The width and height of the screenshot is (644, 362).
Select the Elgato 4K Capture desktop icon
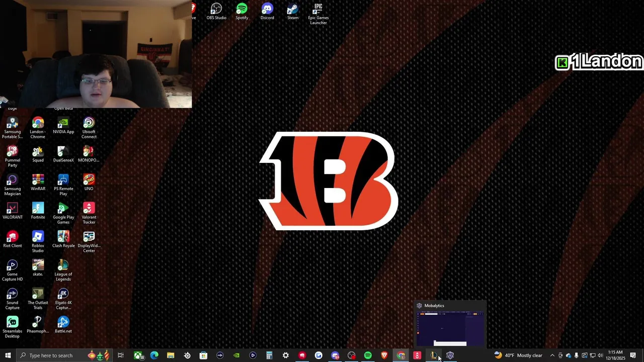63,300
